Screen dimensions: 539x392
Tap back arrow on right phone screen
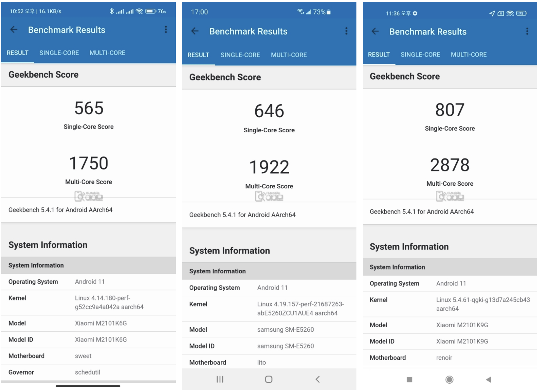click(375, 31)
